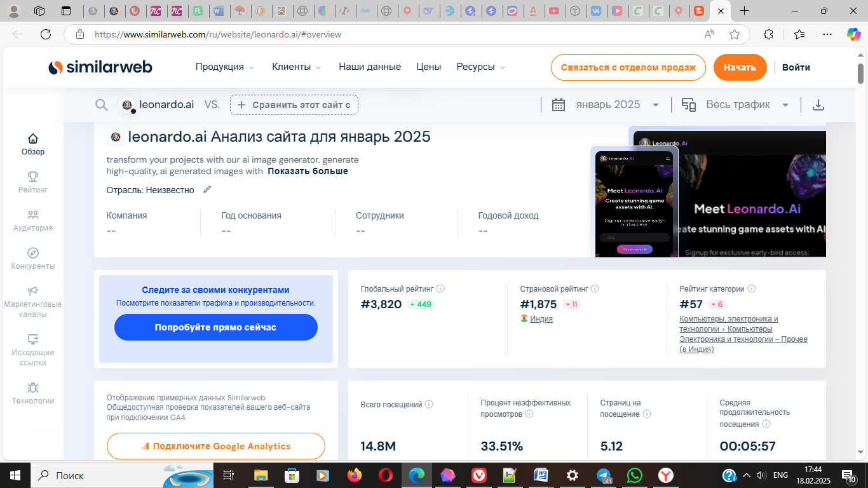Open Цены menu item
Viewport: 868px width, 488px height.
[x=429, y=67]
